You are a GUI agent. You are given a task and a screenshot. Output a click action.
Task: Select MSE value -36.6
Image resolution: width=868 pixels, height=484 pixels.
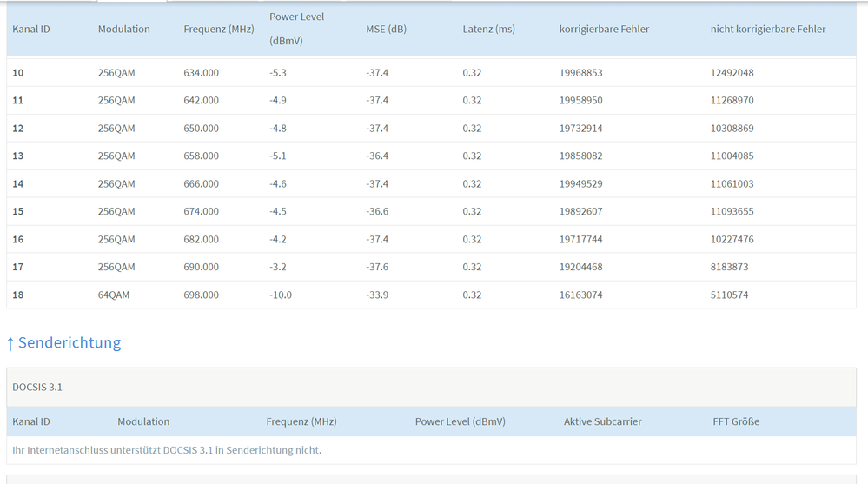[377, 211]
